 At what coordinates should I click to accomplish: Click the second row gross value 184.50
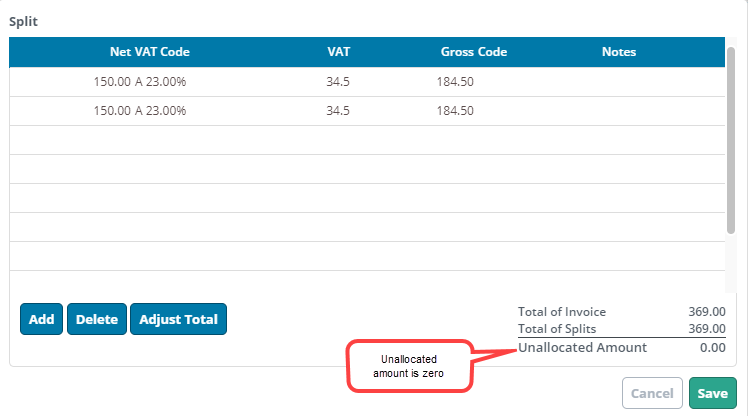point(455,111)
